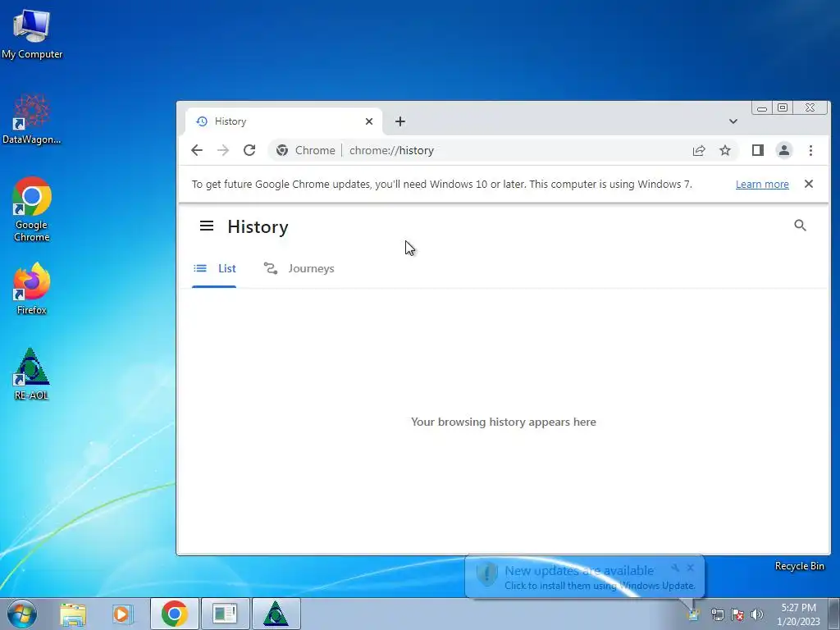
Task: Follow the Learn more link
Action: click(762, 185)
